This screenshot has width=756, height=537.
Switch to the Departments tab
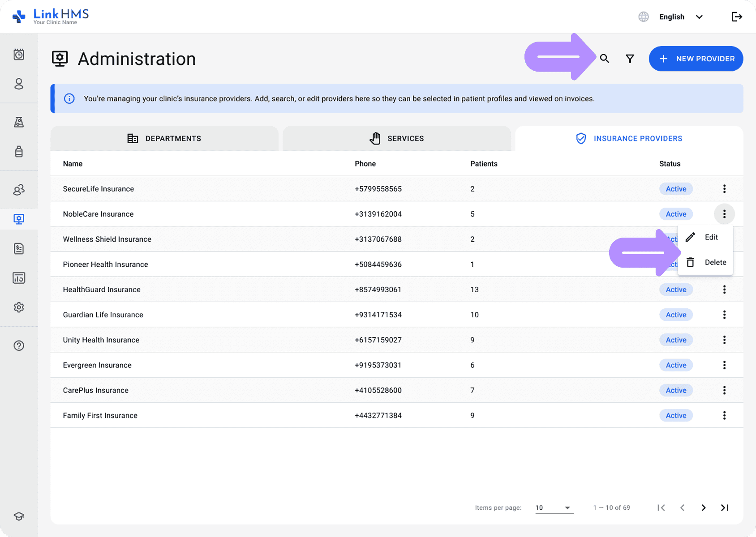click(x=164, y=139)
